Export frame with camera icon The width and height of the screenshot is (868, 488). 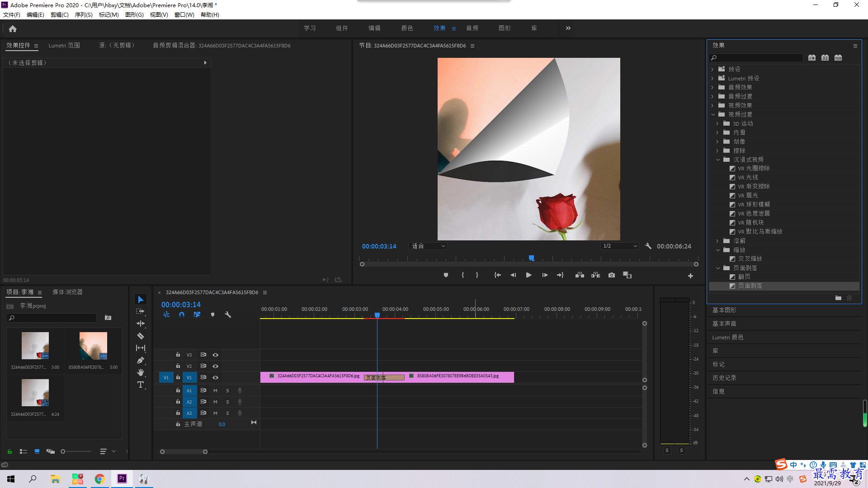click(612, 275)
